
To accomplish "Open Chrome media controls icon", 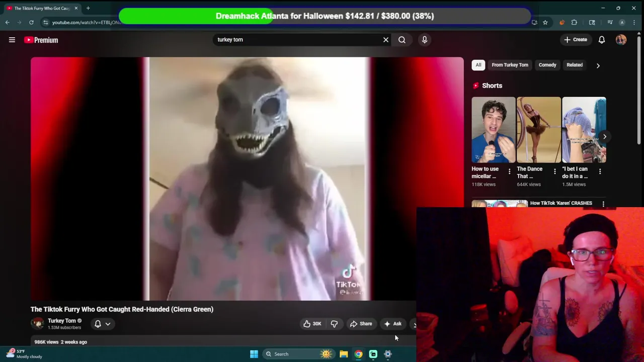I will tap(610, 22).
